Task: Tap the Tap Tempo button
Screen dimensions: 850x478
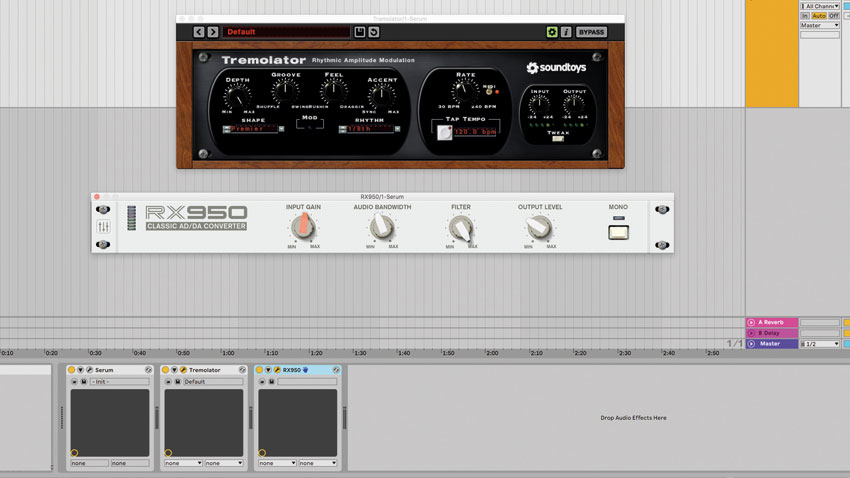Action: point(445,132)
